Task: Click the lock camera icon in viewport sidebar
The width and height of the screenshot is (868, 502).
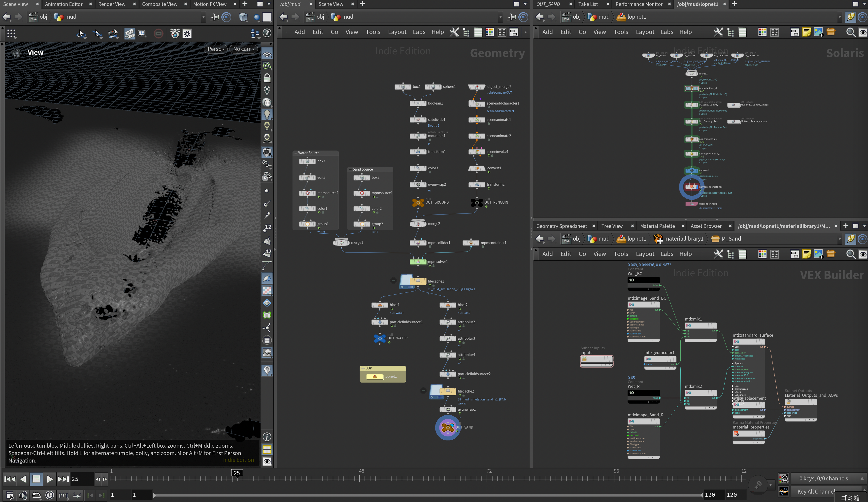Action: click(267, 78)
